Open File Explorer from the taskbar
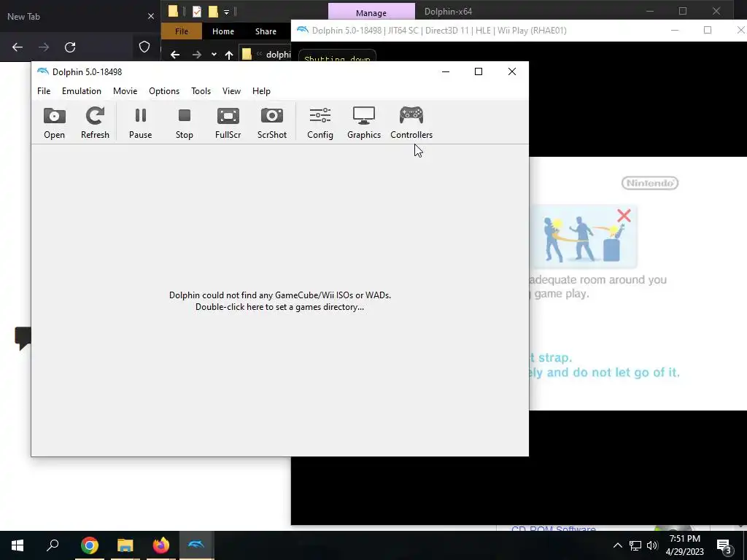This screenshot has height=560, width=747. 125,545
